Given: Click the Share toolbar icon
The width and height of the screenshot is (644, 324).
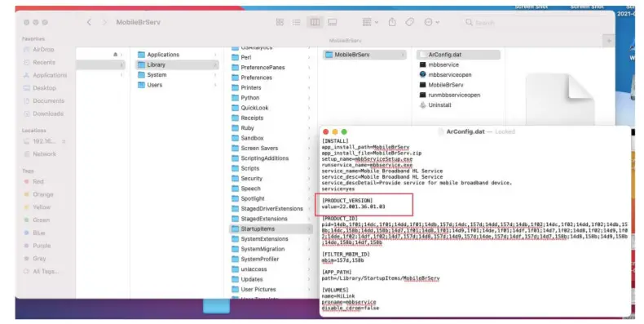Looking at the screenshot, I should 392,22.
